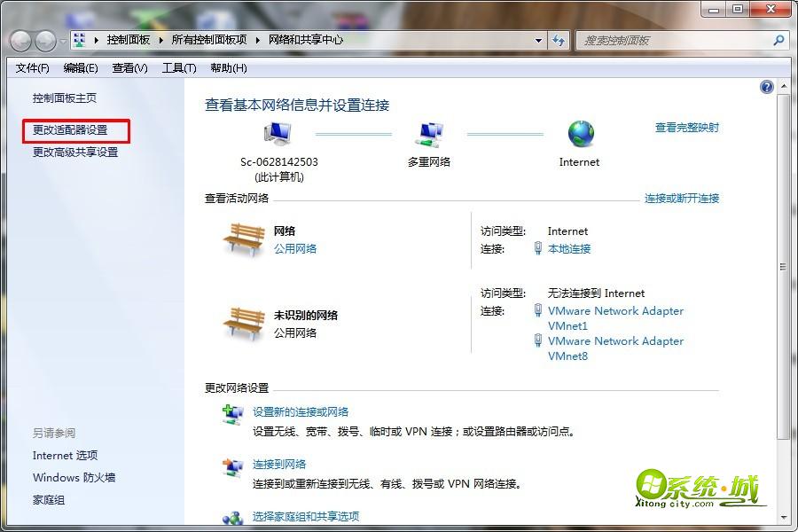Click the adapter icon beside VMware Network Adapter VMnet8
This screenshot has height=532, width=798.
click(538, 341)
